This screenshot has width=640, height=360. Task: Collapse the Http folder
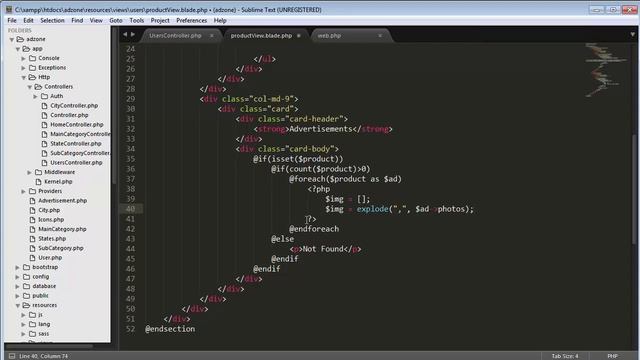(24, 78)
